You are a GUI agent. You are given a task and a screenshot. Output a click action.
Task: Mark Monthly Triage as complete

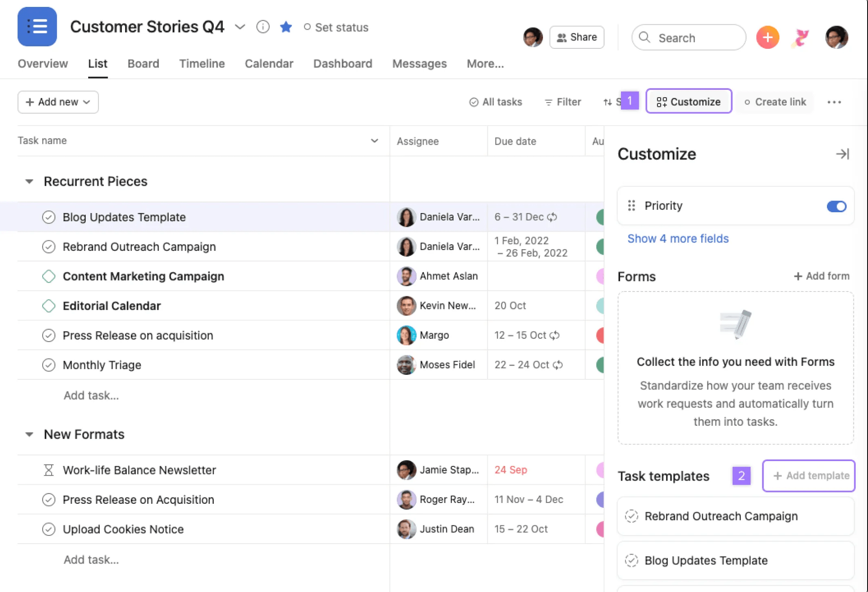(x=49, y=365)
